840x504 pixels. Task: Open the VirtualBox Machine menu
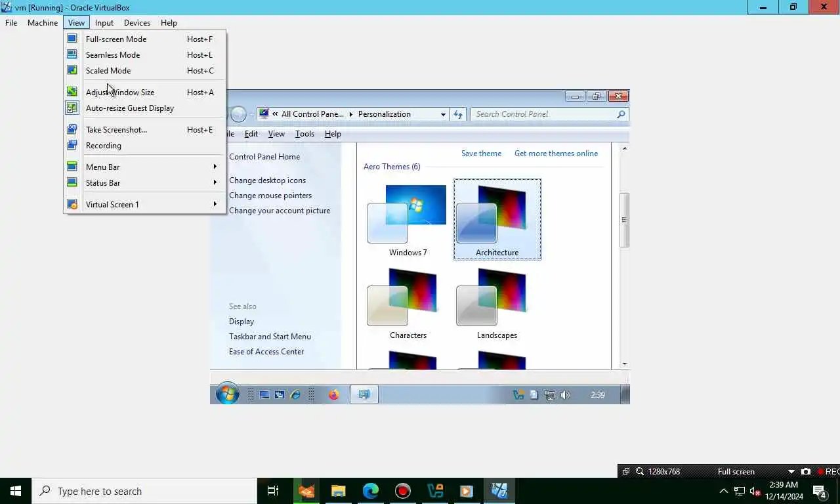point(43,22)
